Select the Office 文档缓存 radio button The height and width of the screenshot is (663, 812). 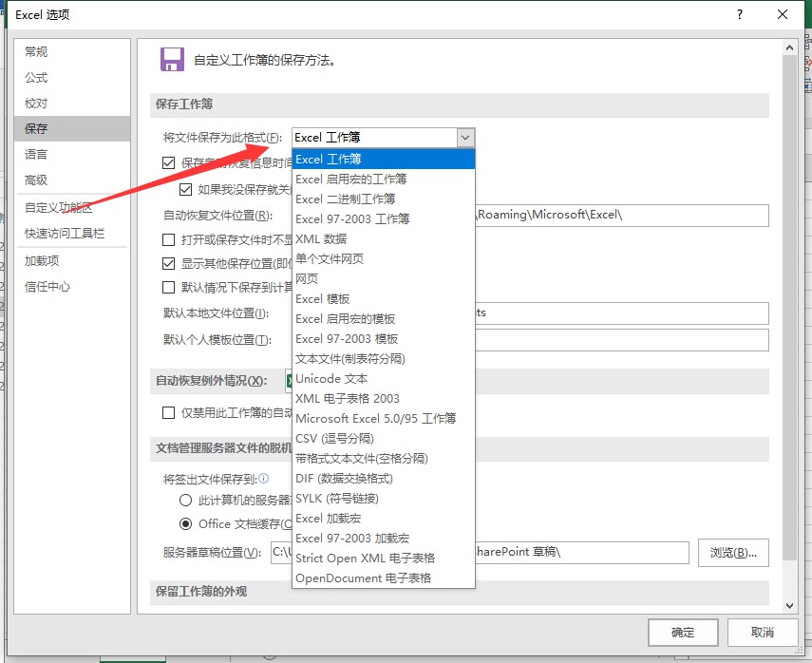tap(186, 523)
